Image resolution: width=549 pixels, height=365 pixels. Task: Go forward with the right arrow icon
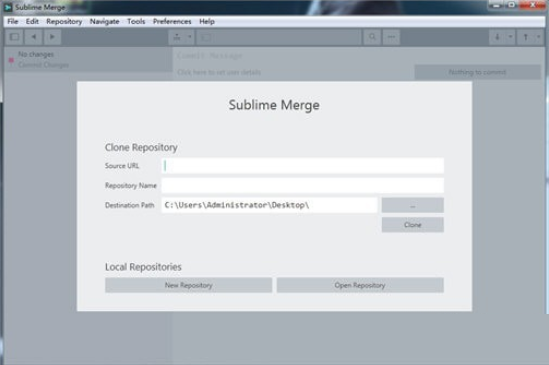52,37
